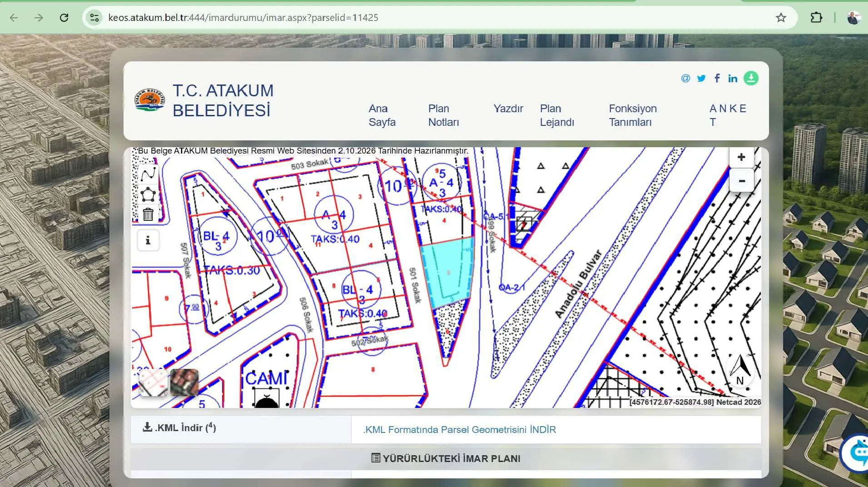Click the browser reload button
868x487 pixels.
click(64, 18)
